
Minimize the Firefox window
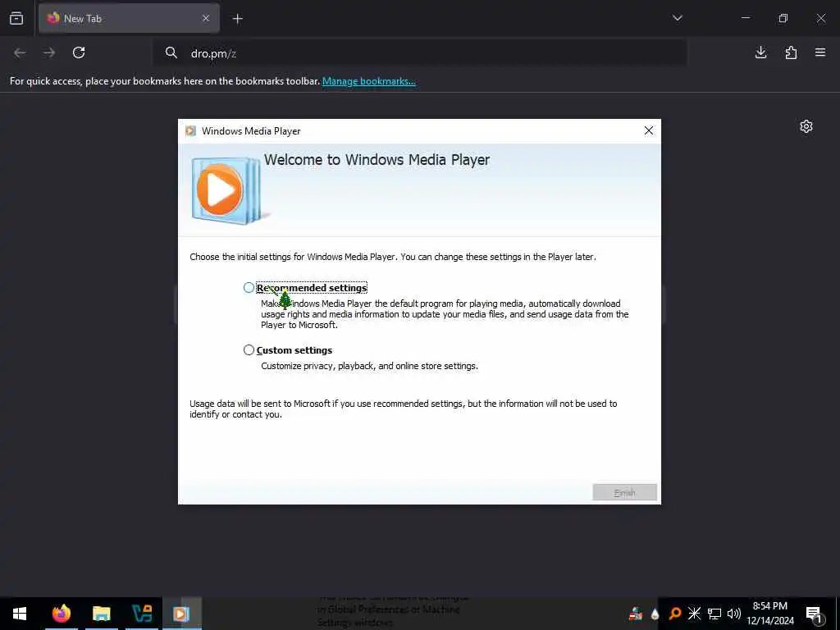745,18
